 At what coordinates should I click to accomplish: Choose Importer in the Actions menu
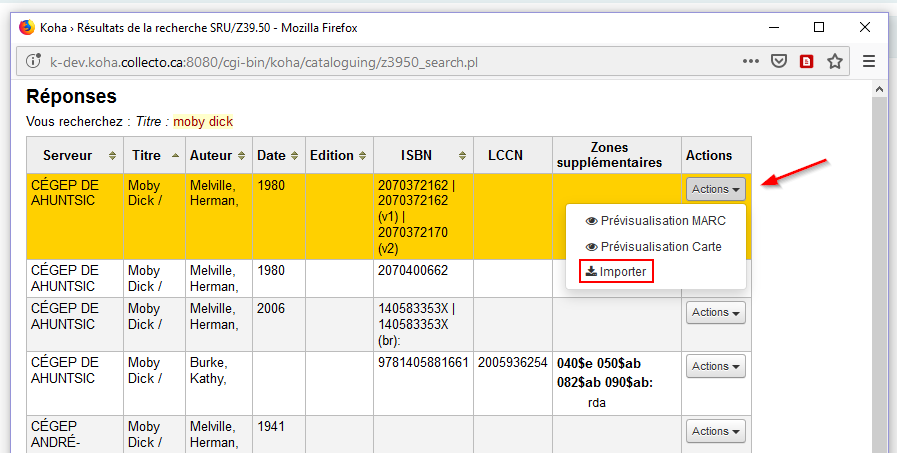pyautogui.click(x=616, y=272)
